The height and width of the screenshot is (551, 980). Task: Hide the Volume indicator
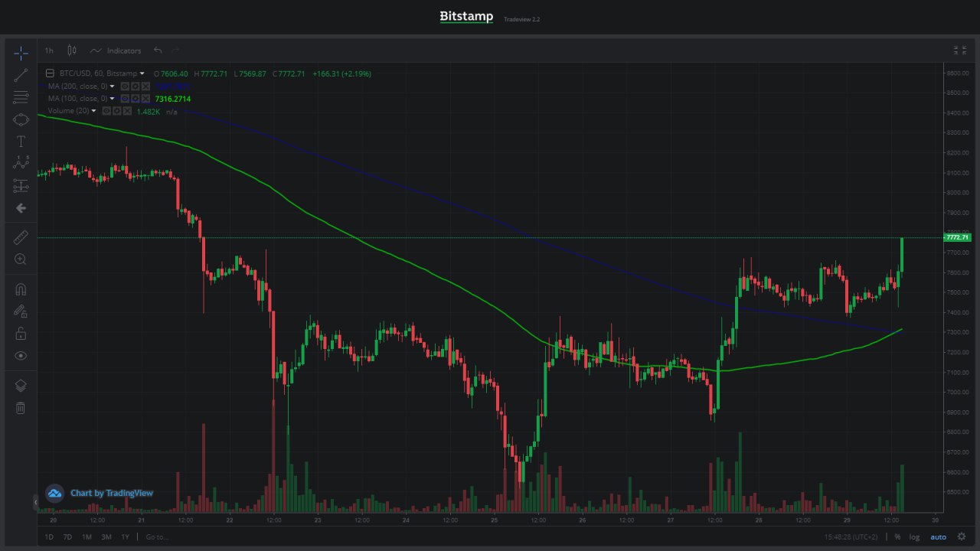(x=106, y=111)
